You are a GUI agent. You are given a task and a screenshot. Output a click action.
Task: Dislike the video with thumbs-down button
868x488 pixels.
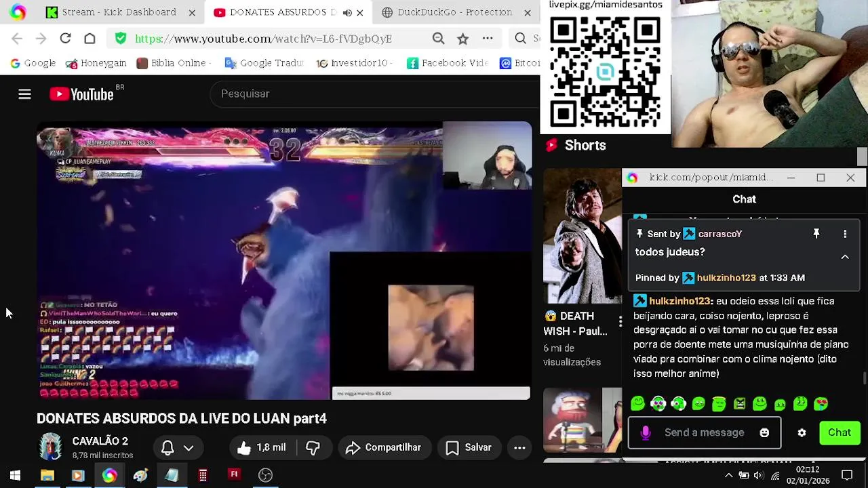pyautogui.click(x=313, y=447)
